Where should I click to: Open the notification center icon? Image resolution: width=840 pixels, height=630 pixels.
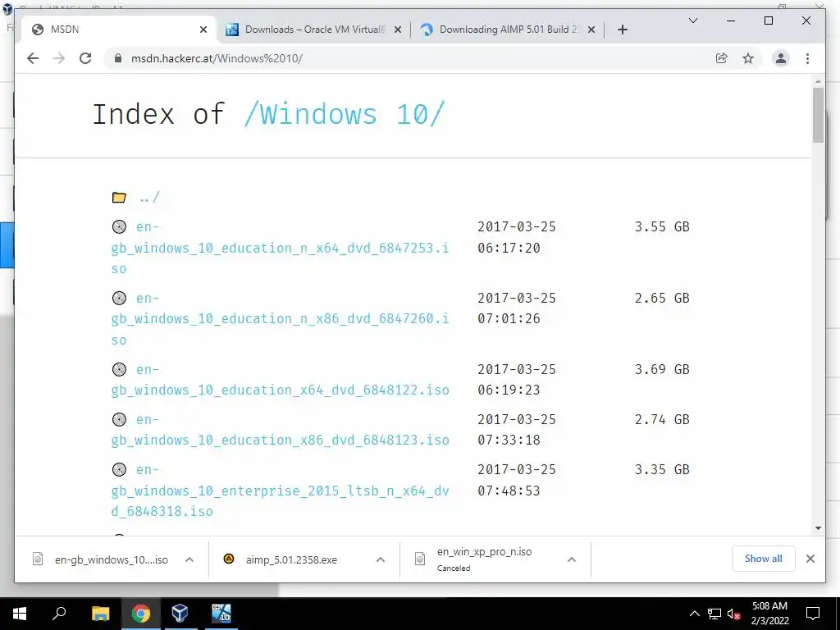point(813,614)
